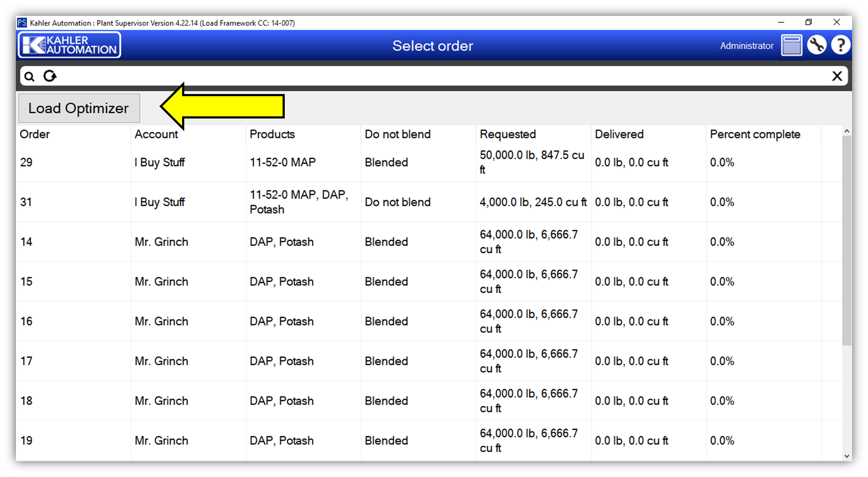Screen dimensions: 868x477
Task: Click the Kahler Automation logo
Action: [69, 44]
